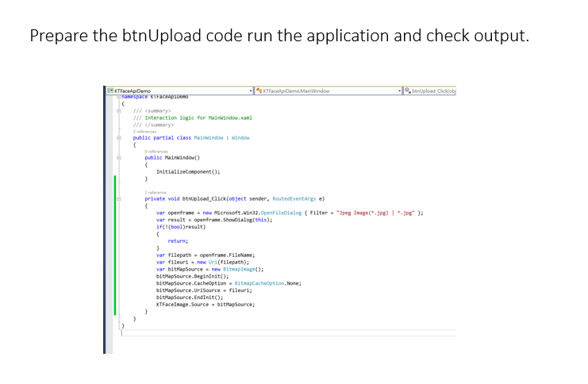This screenshot has height=384, width=588.
Task: Click the method icon beside btnUpload_Click in navigation bar
Action: 407,91
